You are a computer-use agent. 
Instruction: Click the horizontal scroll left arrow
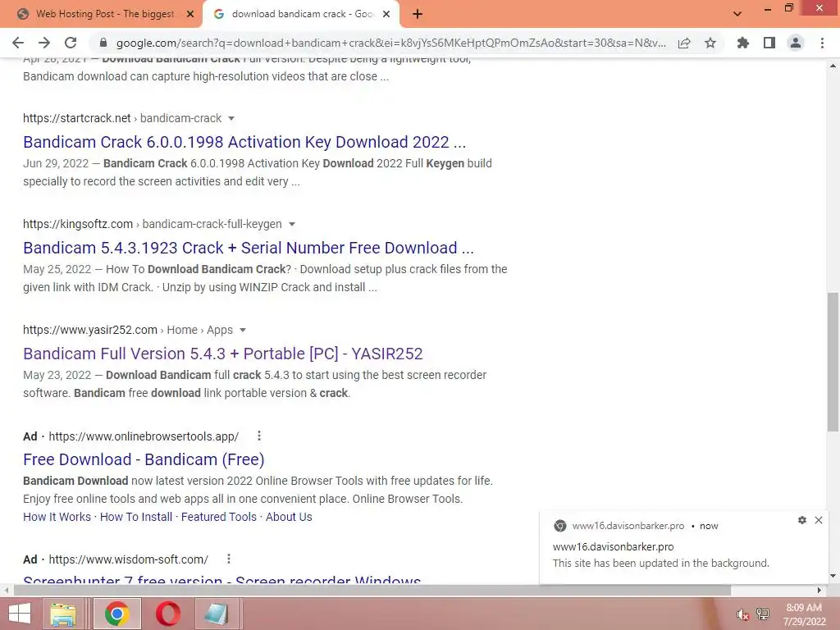click(6, 591)
